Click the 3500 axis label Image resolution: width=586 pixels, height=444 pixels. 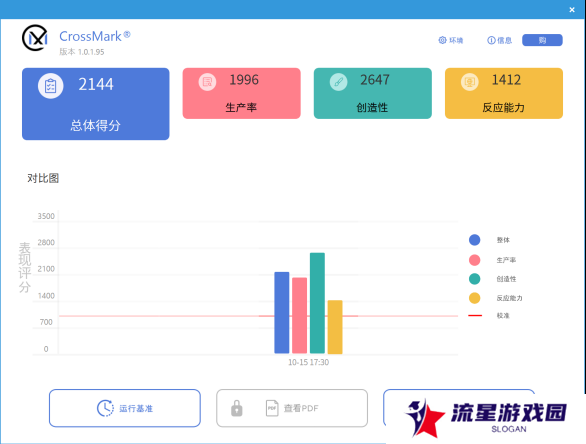(x=46, y=216)
